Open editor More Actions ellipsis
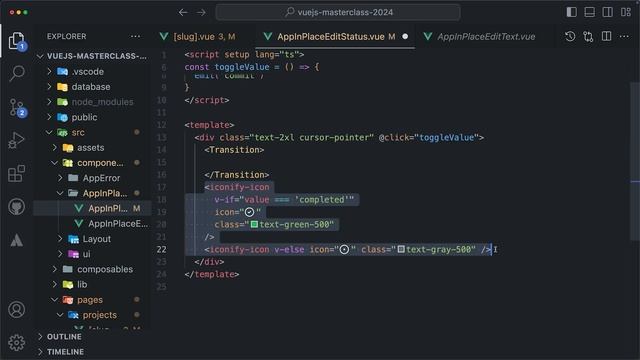This screenshot has width=640, height=360. [624, 36]
